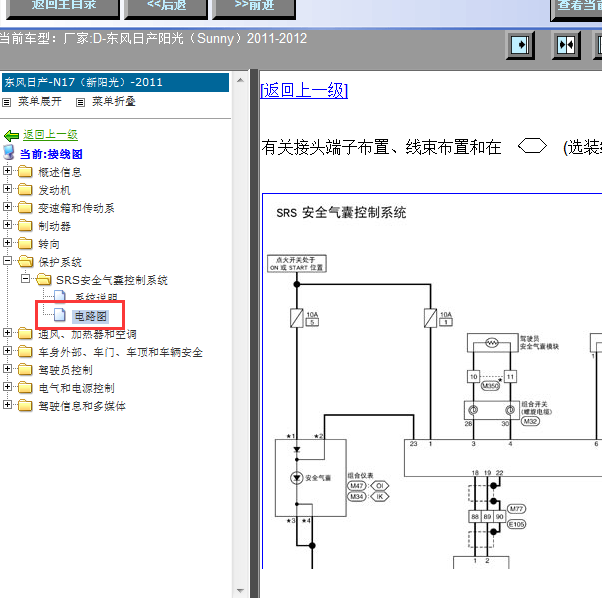Click the E105 connector label in diagram
Image resolution: width=602 pixels, height=598 pixels.
pyautogui.click(x=516, y=524)
